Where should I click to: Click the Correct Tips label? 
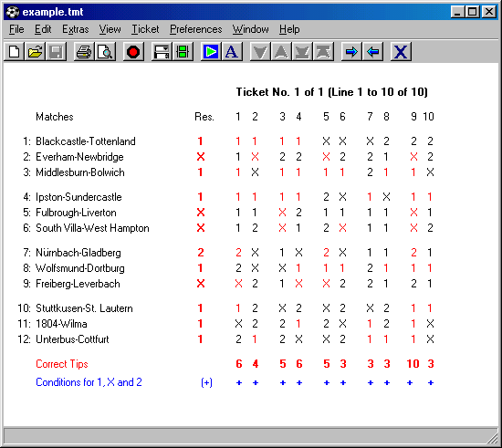point(62,364)
